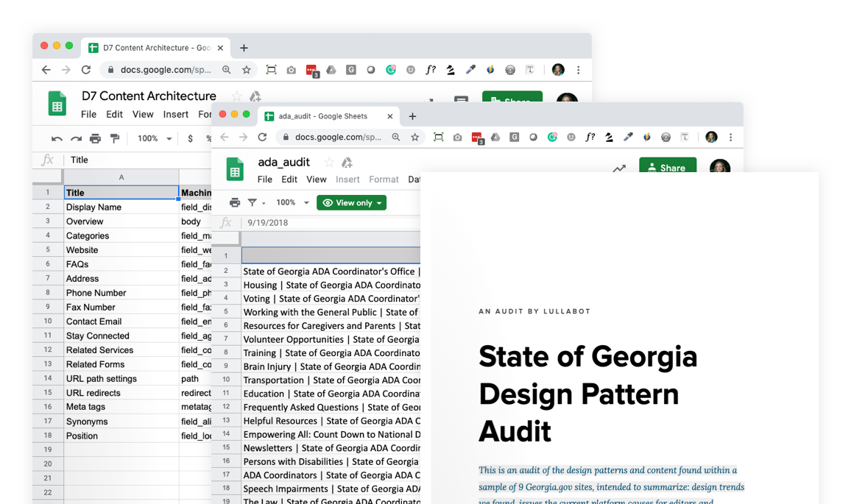Click the green Share button in ada_audit
The width and height of the screenshot is (854, 504).
coord(667,168)
